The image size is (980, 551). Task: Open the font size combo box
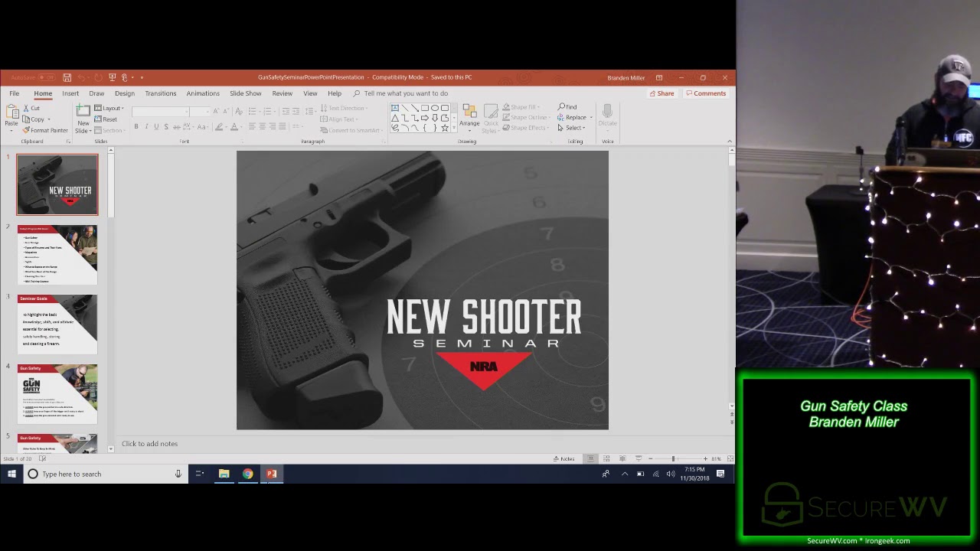[198, 112]
